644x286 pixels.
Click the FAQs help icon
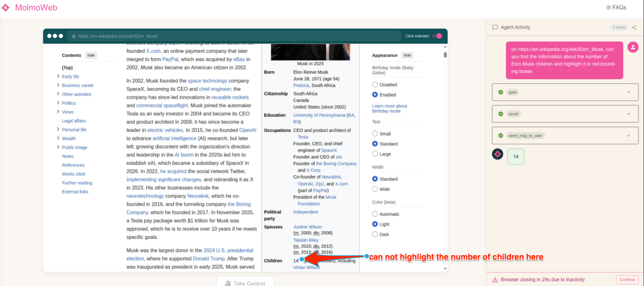click(x=608, y=8)
